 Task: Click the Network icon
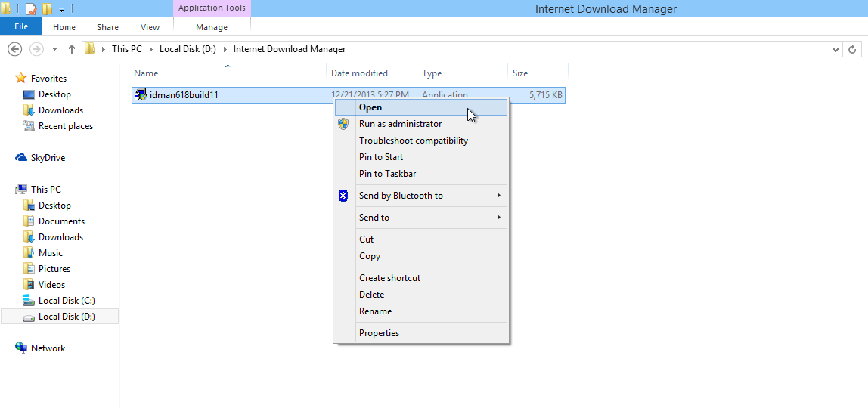pos(21,348)
